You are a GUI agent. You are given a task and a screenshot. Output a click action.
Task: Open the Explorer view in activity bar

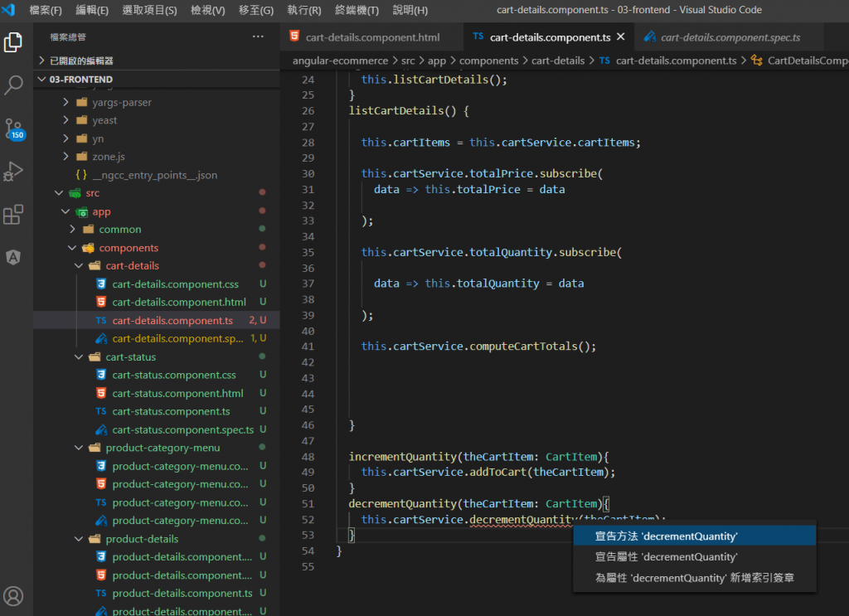pos(13,42)
